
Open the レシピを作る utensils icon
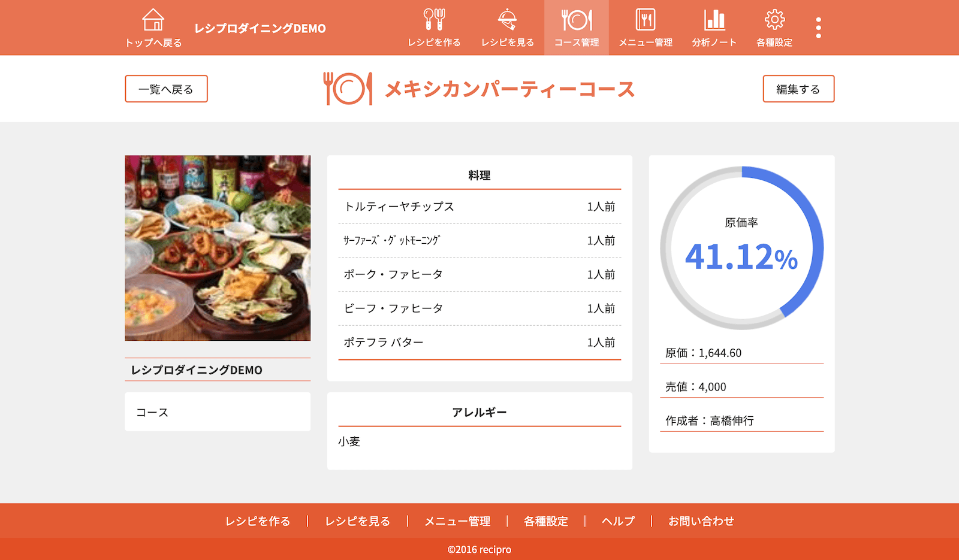434,20
